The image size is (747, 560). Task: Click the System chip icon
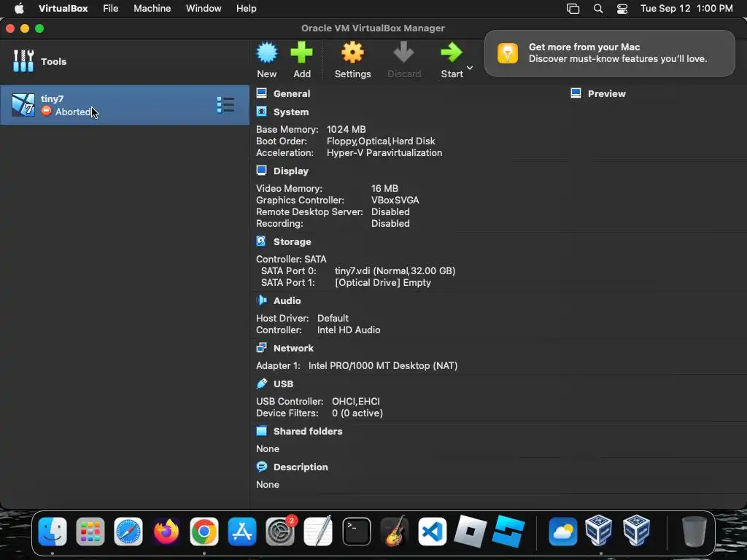coord(262,112)
